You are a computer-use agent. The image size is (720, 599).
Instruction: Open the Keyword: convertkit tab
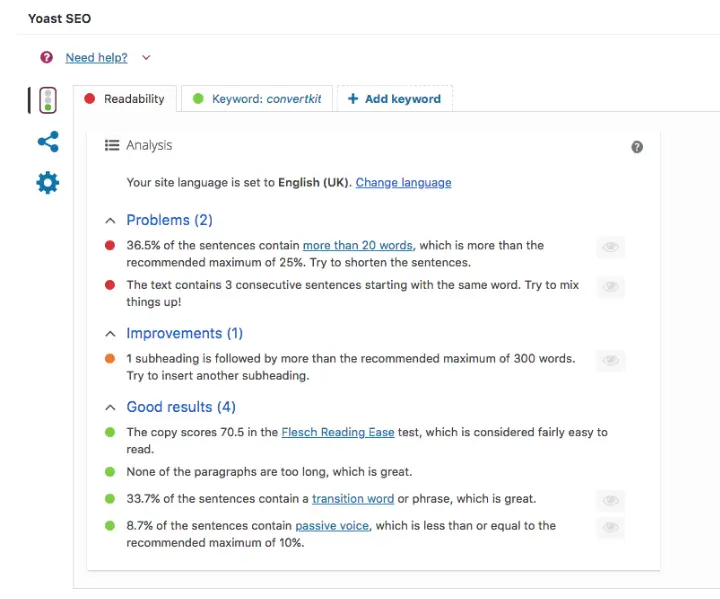click(258, 99)
